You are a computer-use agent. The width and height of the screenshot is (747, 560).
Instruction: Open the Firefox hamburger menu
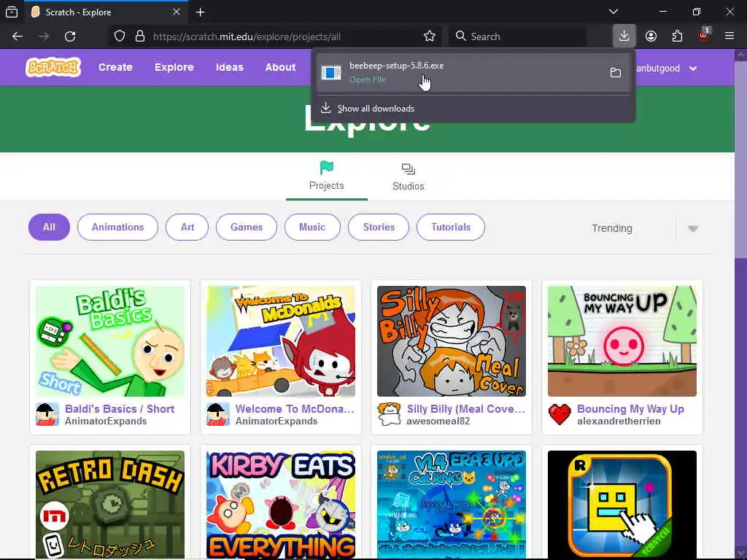tap(729, 36)
